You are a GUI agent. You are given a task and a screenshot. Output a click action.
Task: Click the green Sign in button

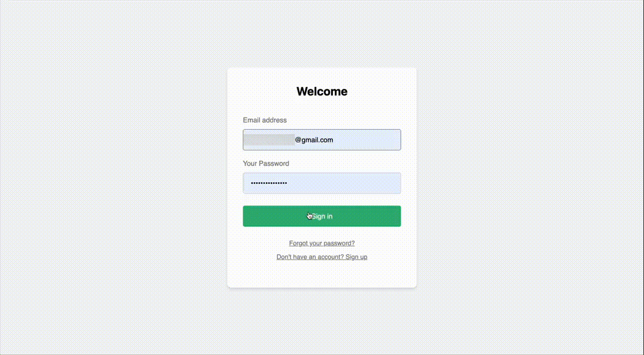coord(322,216)
